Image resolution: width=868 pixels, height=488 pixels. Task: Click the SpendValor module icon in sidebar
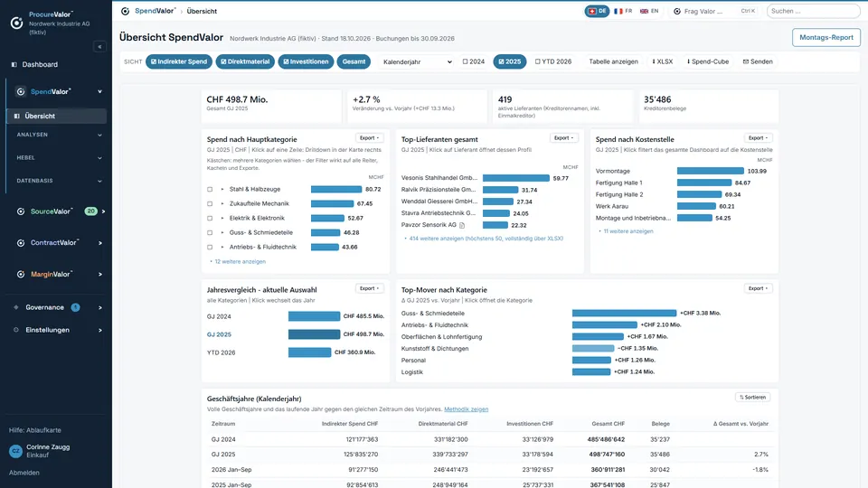21,92
